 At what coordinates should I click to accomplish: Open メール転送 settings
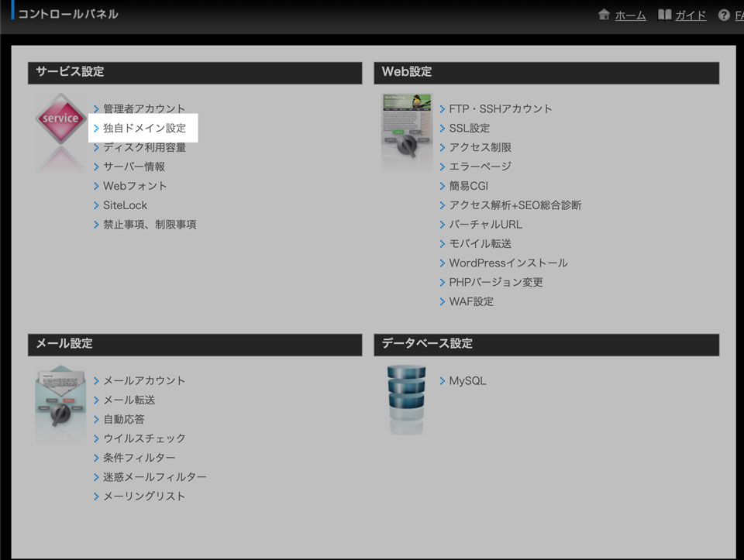pyautogui.click(x=129, y=400)
